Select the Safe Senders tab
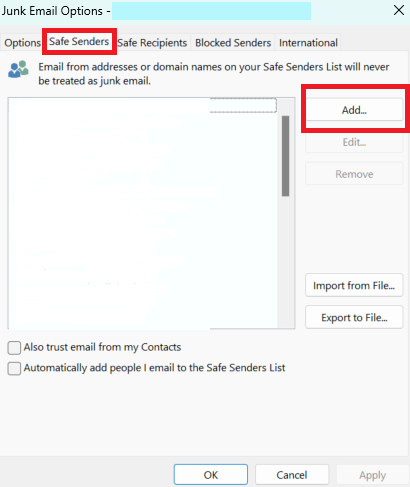This screenshot has height=487, width=410. point(79,42)
